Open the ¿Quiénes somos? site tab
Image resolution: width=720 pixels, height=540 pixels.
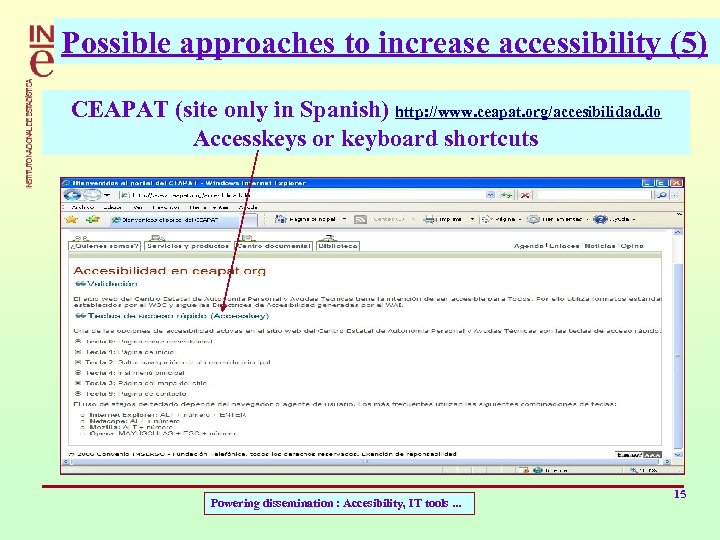pos(104,246)
